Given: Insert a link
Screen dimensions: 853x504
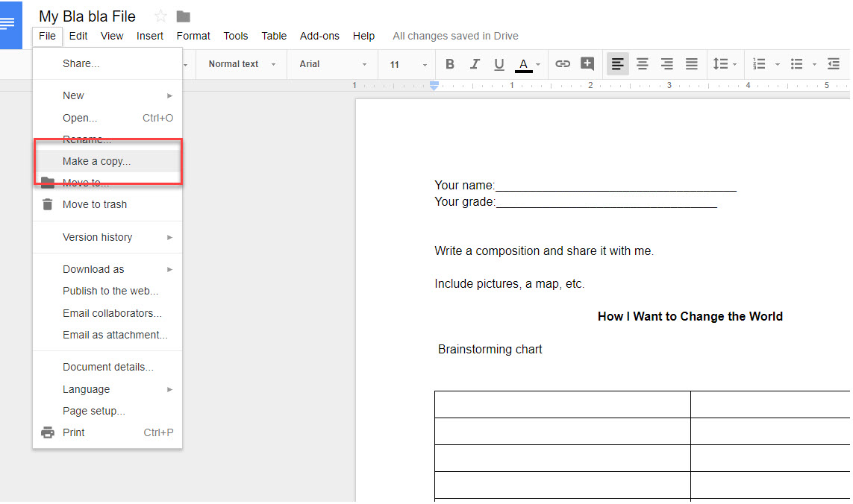Looking at the screenshot, I should point(562,64).
